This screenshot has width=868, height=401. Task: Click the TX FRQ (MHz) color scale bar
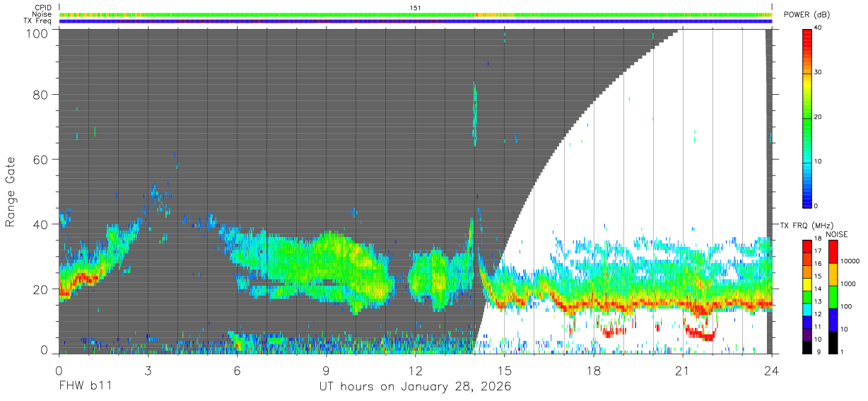[x=807, y=296]
